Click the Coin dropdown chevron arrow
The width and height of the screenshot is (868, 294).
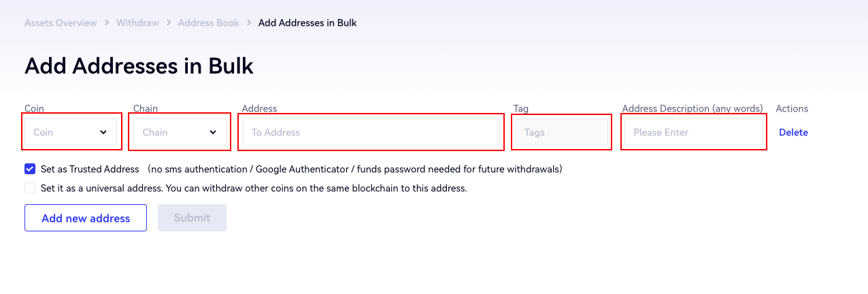103,132
